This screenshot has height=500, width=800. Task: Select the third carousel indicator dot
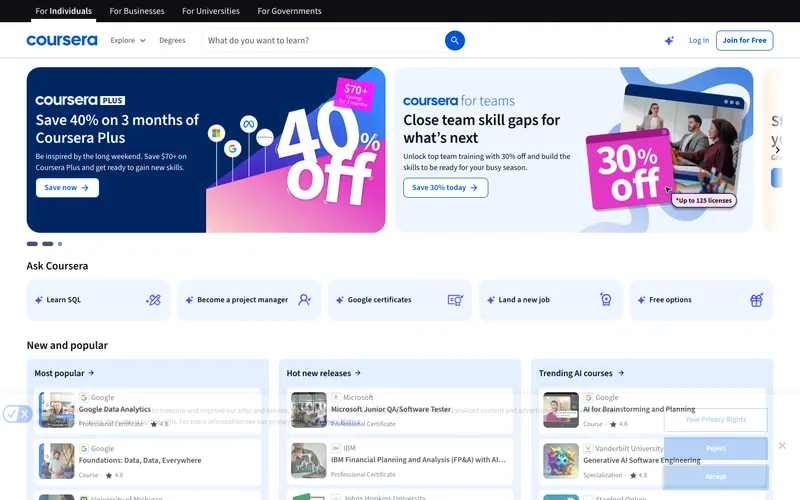[x=60, y=244]
